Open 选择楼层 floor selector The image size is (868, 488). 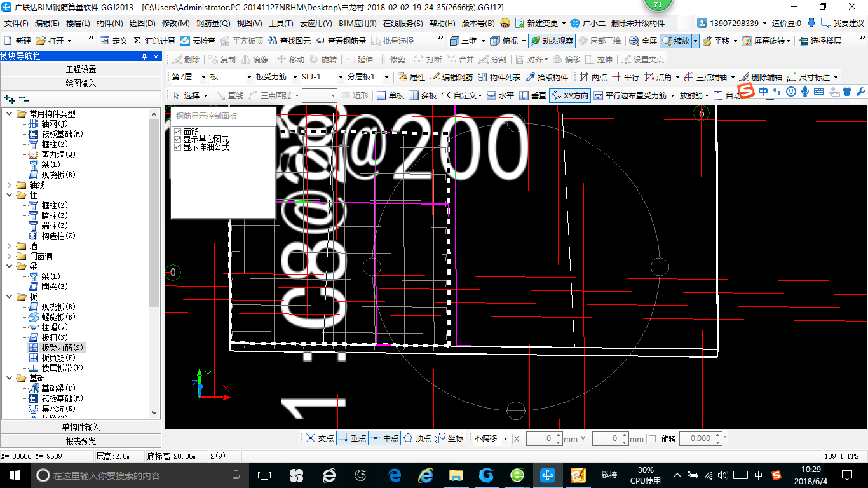tap(820, 41)
